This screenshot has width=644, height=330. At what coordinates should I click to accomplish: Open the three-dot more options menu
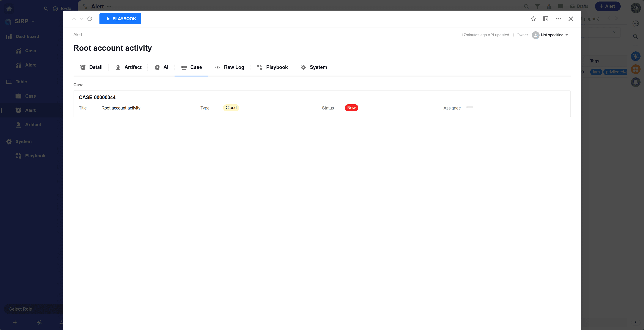[x=558, y=19]
